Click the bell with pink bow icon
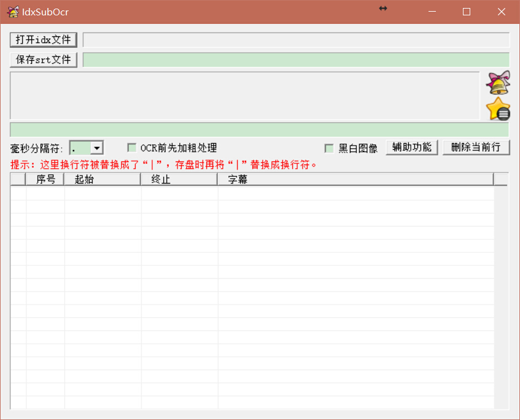 (498, 83)
